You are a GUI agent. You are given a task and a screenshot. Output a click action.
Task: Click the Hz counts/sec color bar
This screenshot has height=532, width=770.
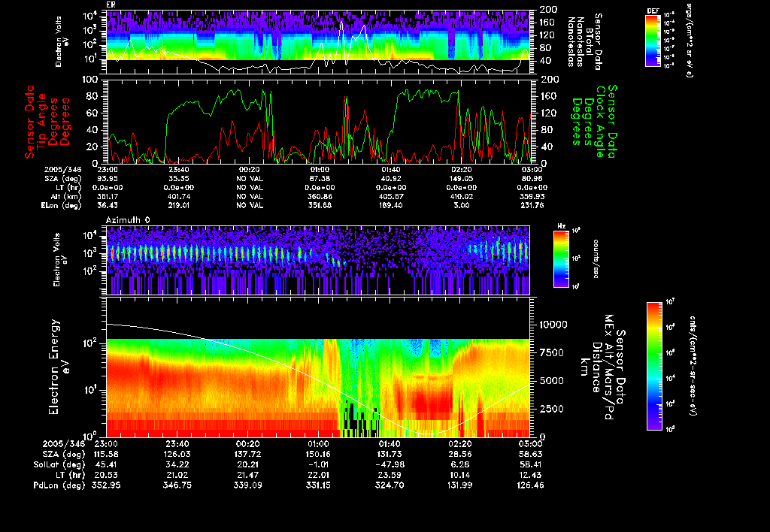point(561,258)
